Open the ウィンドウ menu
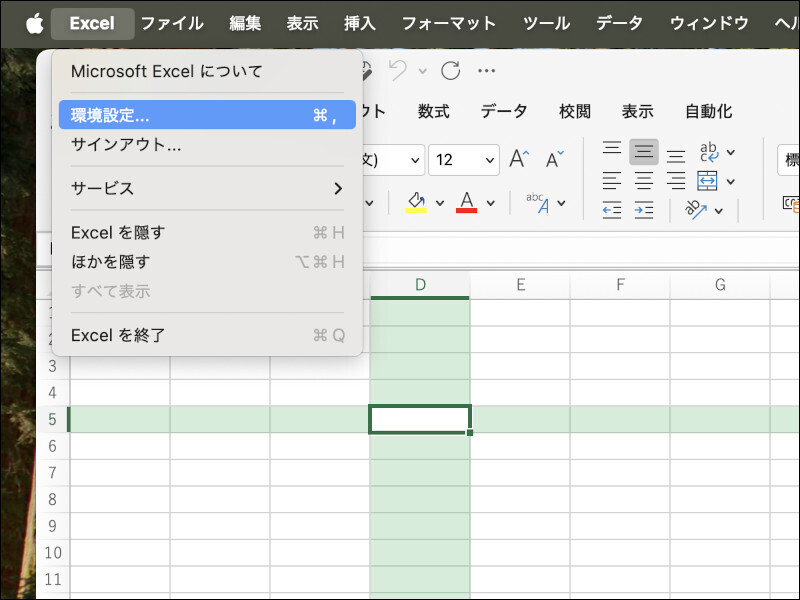 [x=709, y=23]
